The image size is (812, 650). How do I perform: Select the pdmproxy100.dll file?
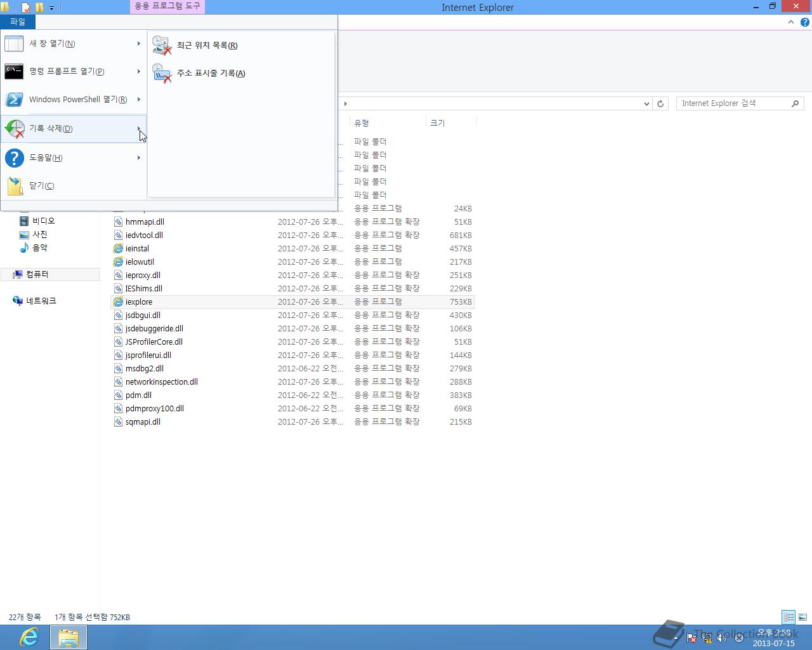coord(155,409)
